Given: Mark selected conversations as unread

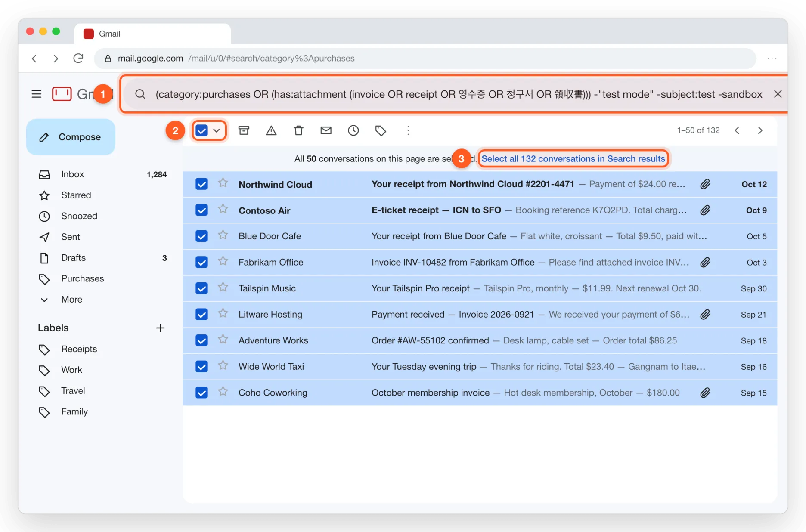Looking at the screenshot, I should click(326, 130).
